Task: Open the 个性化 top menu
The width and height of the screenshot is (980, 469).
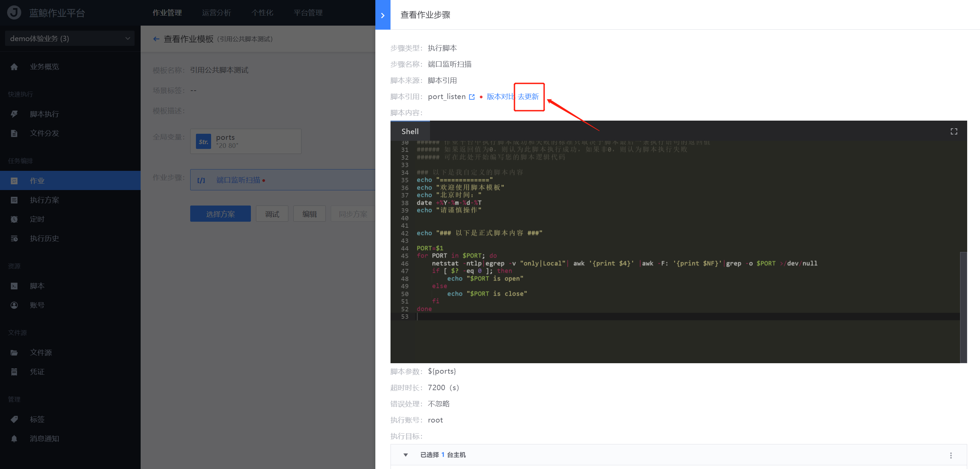Action: tap(262, 12)
